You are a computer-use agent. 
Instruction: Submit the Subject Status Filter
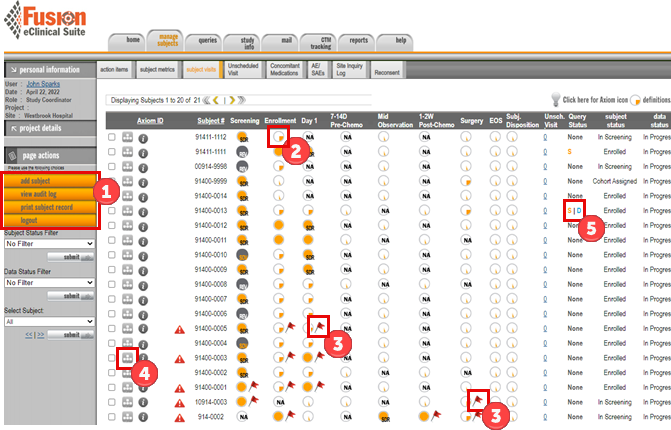pos(71,257)
